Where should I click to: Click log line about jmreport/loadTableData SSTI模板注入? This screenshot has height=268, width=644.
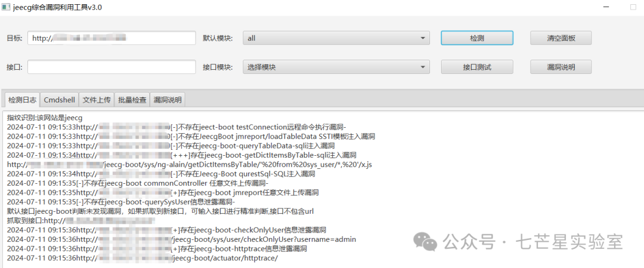click(191, 136)
